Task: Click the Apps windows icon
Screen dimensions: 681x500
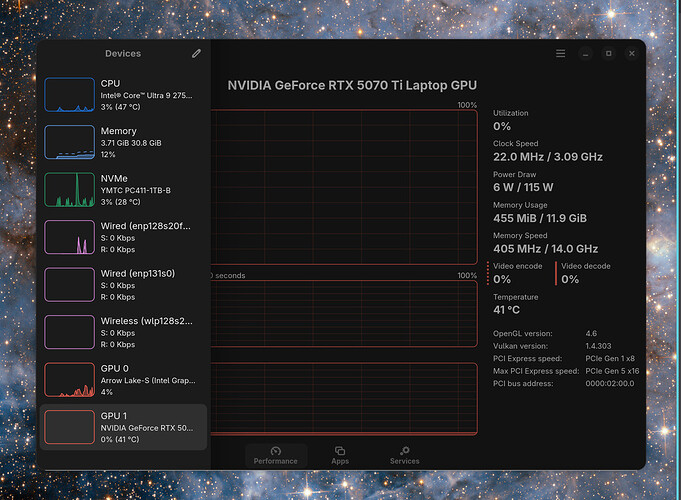Action: [340, 451]
